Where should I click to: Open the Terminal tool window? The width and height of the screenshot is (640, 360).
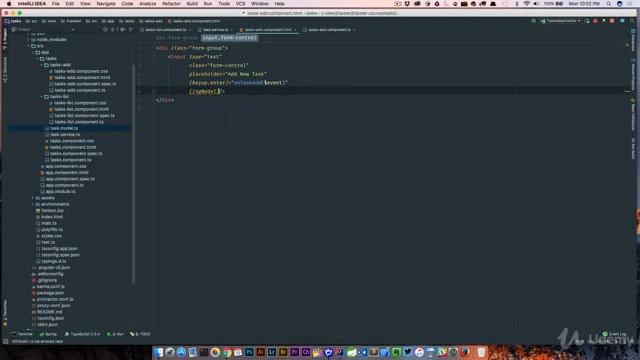click(23, 334)
